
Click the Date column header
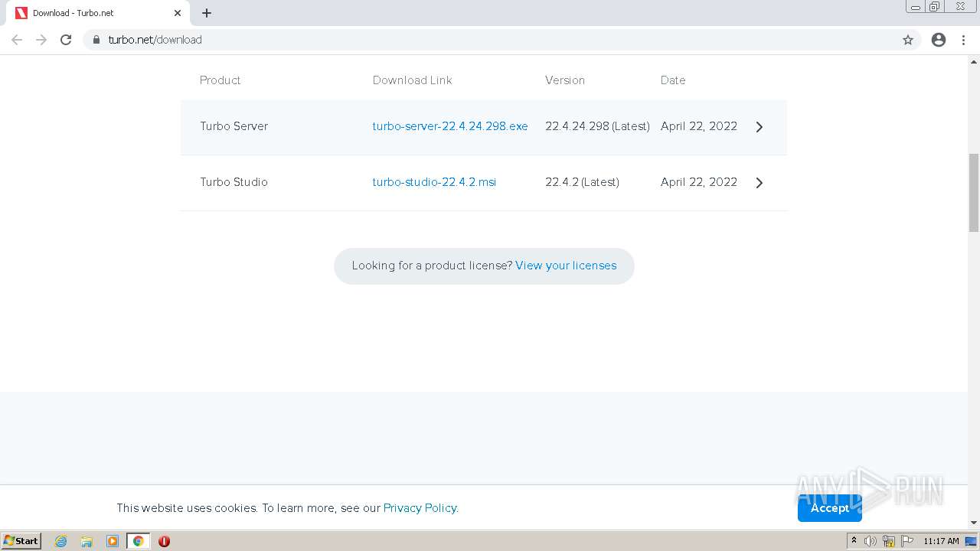click(673, 80)
